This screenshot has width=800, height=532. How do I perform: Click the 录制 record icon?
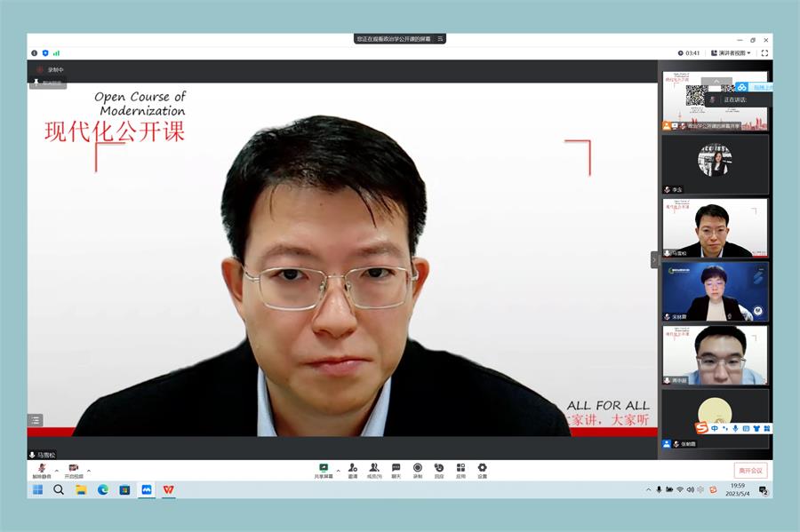[417, 468]
